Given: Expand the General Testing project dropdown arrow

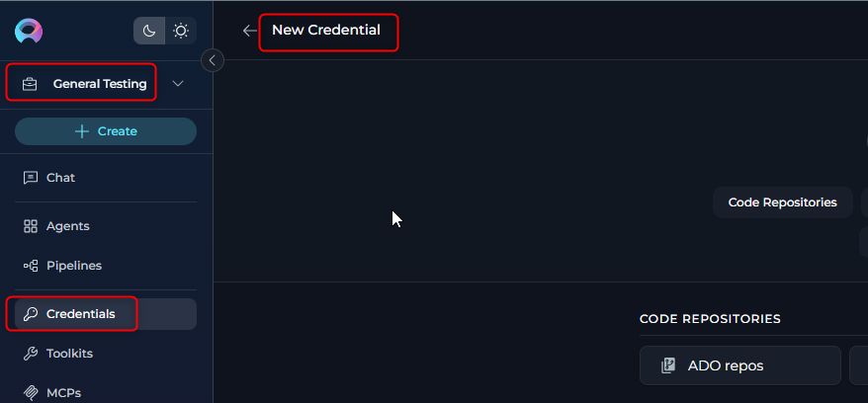Looking at the screenshot, I should coord(178,84).
